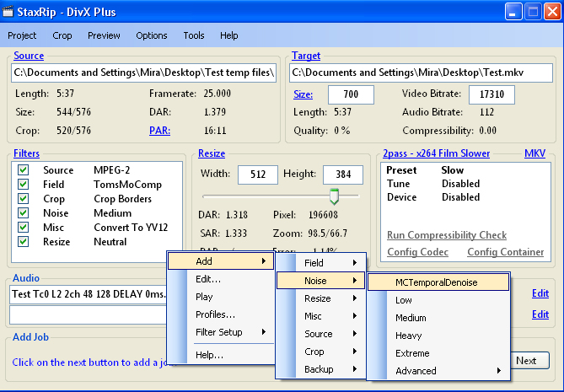The image size is (564, 392).
Task: Choose the Medium noise option in submenu
Action: [x=438, y=318]
